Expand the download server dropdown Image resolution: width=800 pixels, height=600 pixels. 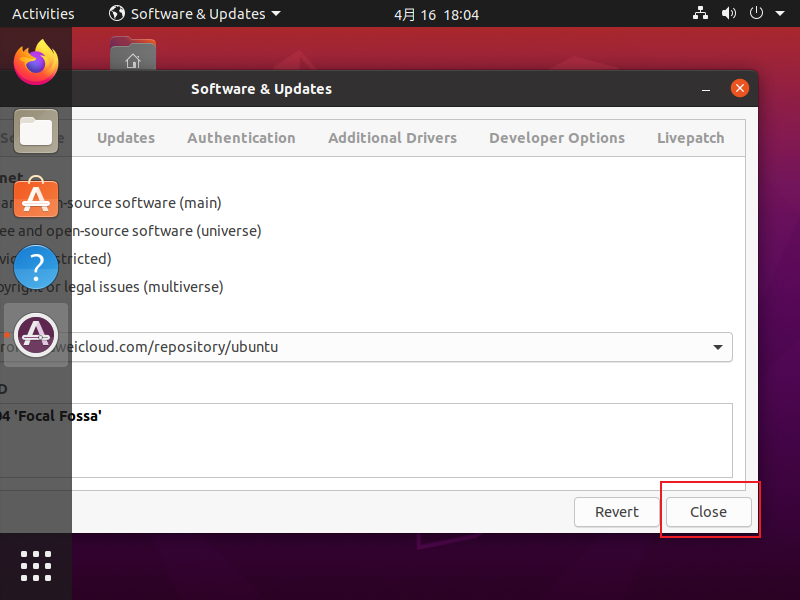tap(718, 347)
